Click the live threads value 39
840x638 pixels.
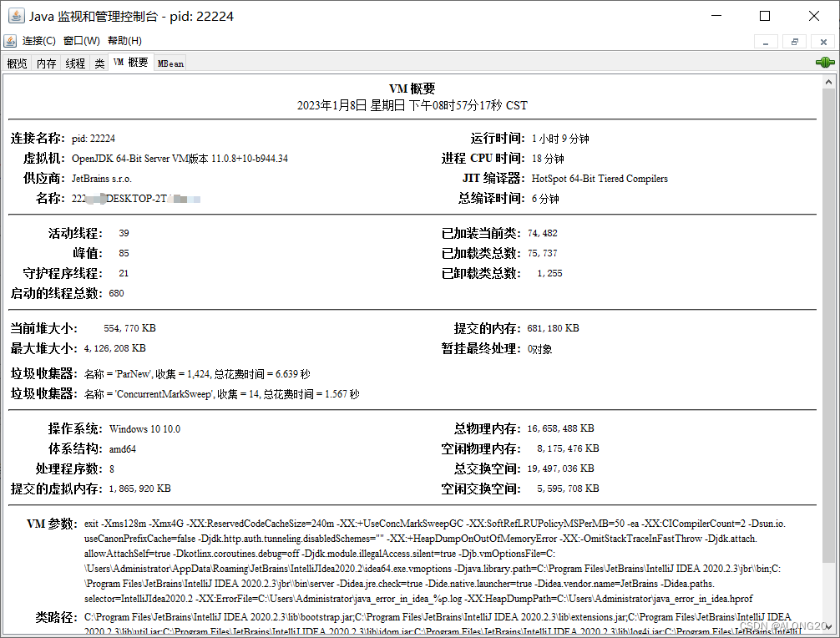(124, 233)
